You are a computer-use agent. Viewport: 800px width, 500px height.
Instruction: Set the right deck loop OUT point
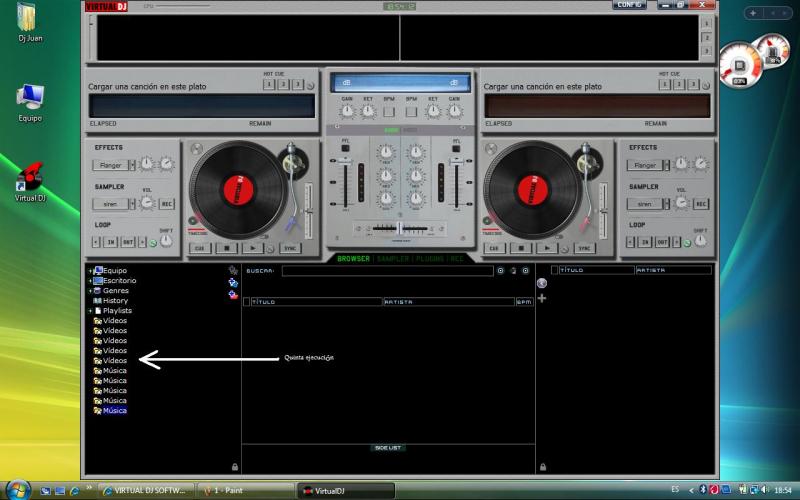pos(662,242)
